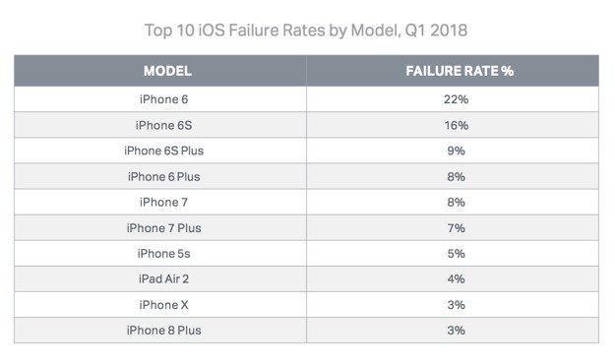Click the iPhone X 3% value
Image resolution: width=615 pixels, height=364 pixels.
(x=457, y=305)
